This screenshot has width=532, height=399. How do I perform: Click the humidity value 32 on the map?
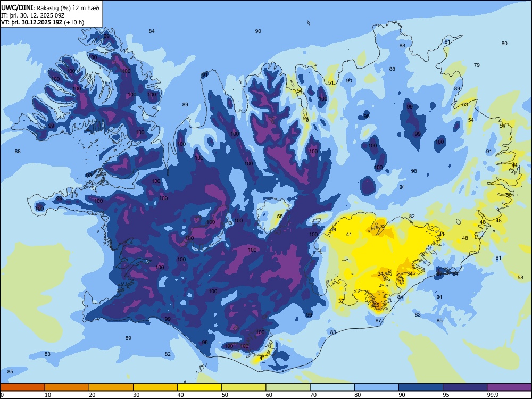[383, 226]
